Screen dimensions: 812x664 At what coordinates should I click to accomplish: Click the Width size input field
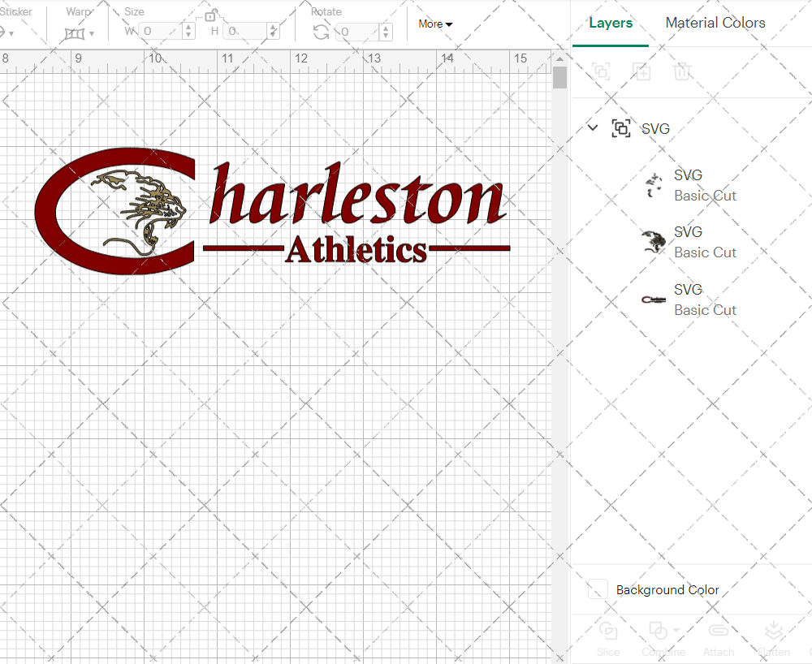[x=161, y=31]
